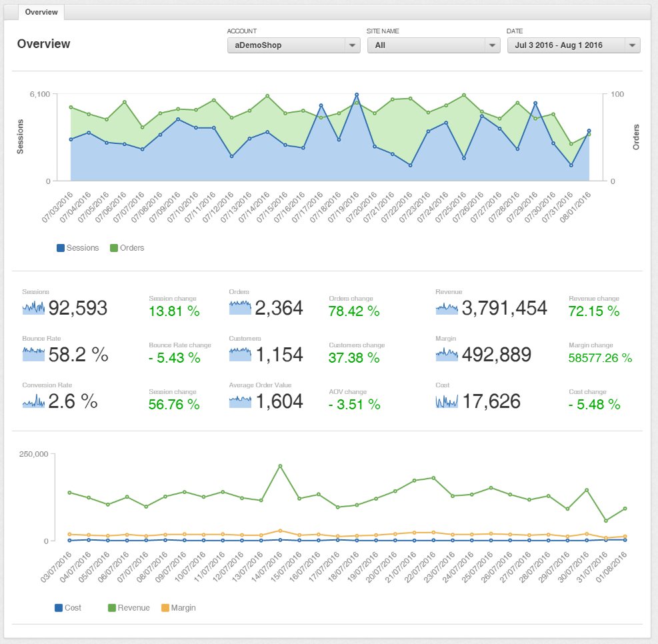Image resolution: width=658 pixels, height=644 pixels.
Task: Click the Sessions peak point on 07/19/2016
Action: coord(357,95)
